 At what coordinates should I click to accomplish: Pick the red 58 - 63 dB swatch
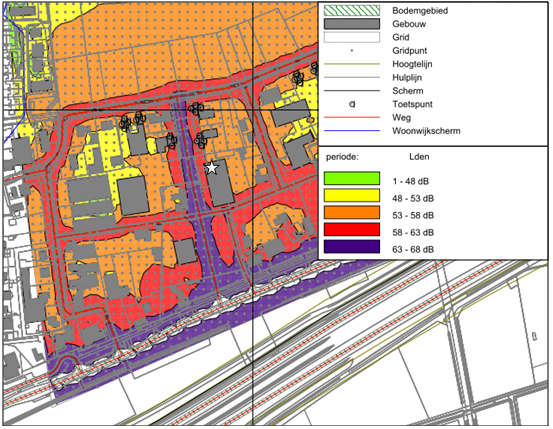tap(352, 229)
